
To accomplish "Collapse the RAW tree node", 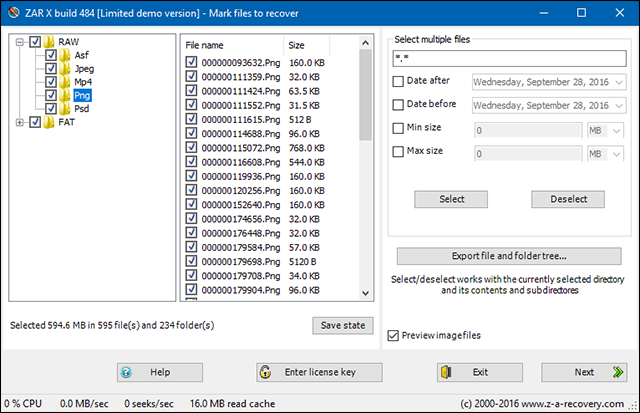I will 19,42.
